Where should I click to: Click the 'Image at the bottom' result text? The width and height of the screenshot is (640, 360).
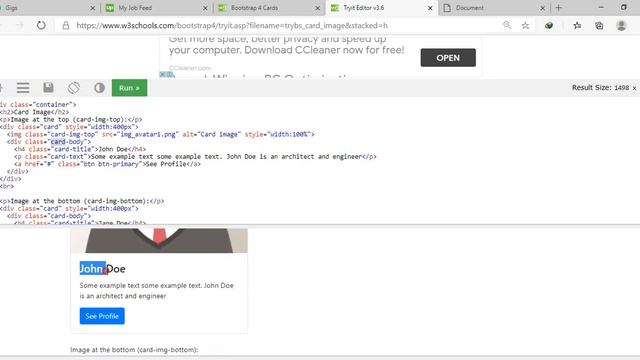tap(134, 349)
